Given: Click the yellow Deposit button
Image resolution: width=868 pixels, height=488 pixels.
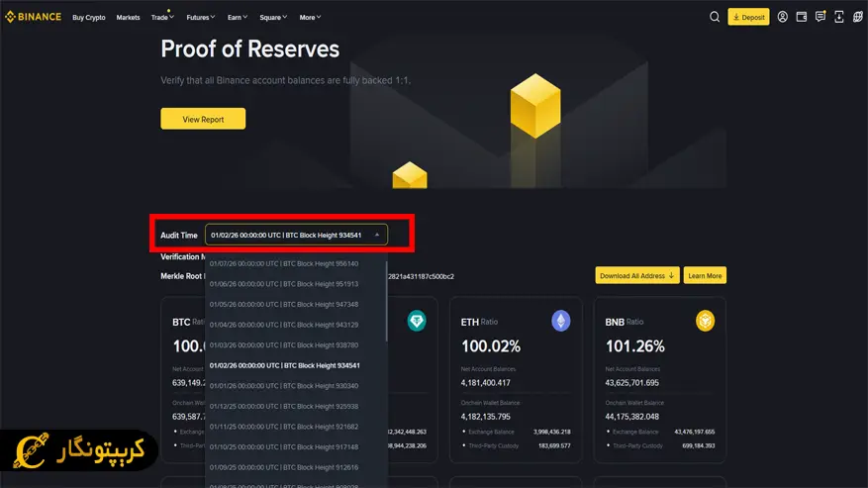Looking at the screenshot, I should pyautogui.click(x=748, y=17).
